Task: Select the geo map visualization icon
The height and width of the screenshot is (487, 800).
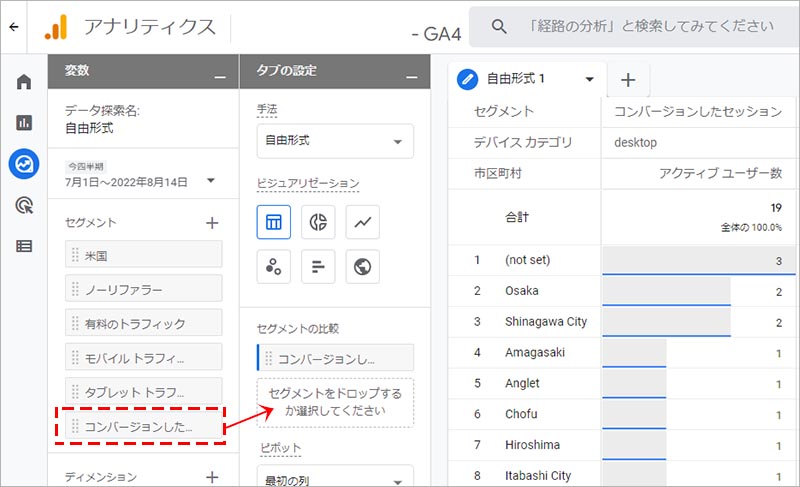Action: point(362,266)
